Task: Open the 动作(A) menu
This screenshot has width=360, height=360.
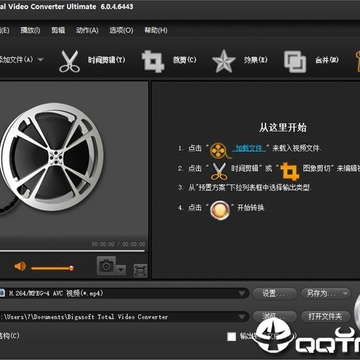Action: (x=87, y=30)
